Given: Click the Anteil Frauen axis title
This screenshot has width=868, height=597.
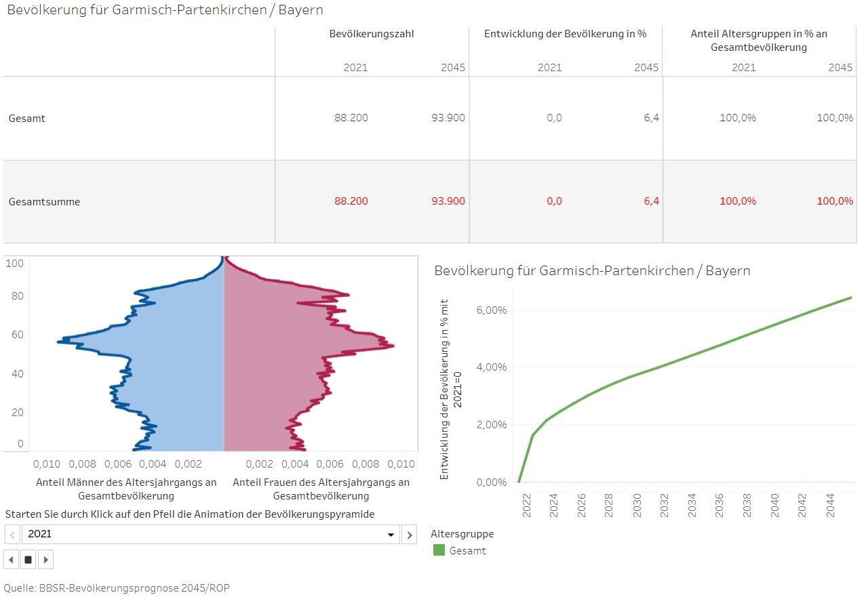Looking at the screenshot, I should 321,489.
